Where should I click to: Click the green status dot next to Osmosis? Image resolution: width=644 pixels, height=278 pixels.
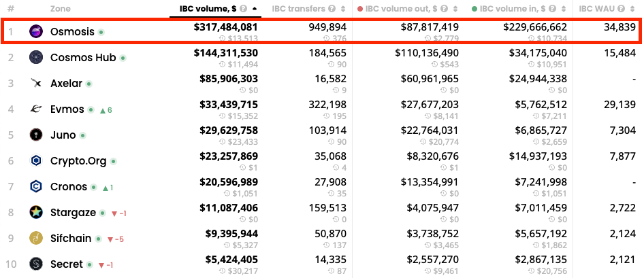(101, 31)
